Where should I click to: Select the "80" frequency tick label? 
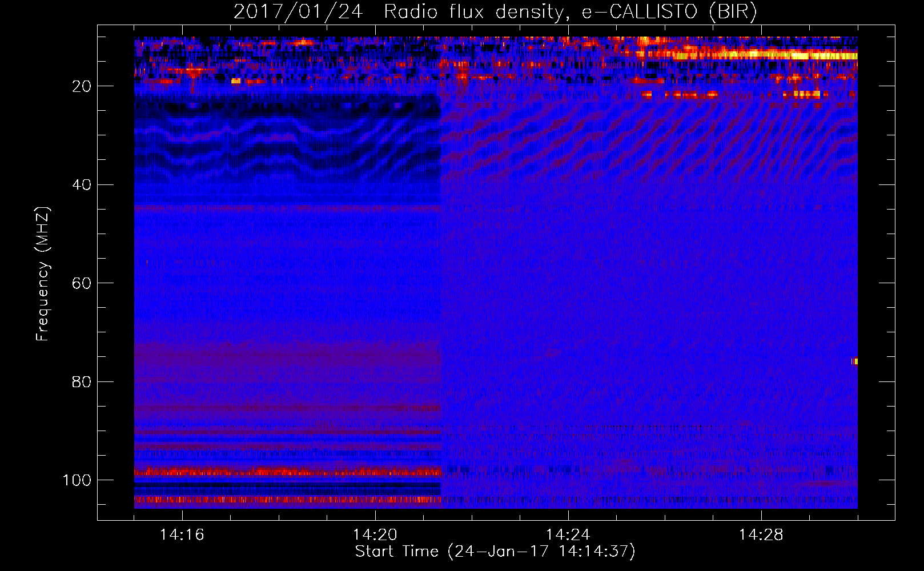pos(82,382)
